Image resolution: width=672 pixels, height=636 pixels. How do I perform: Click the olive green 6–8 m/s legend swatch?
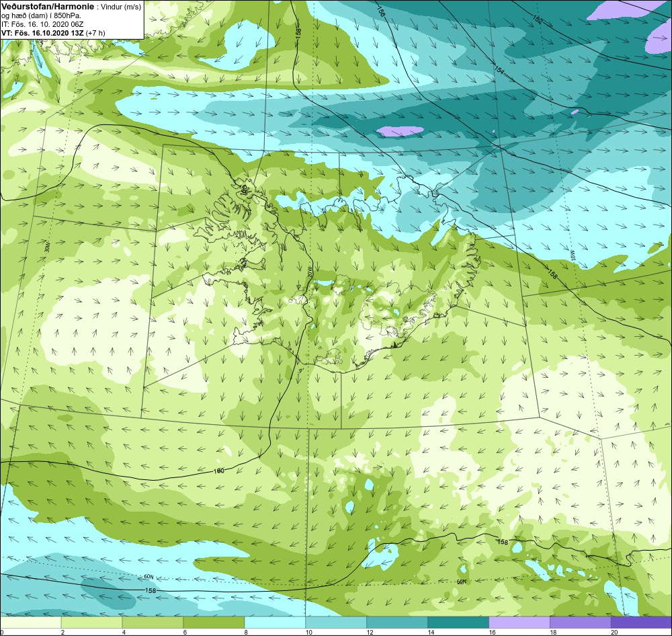[x=214, y=623]
